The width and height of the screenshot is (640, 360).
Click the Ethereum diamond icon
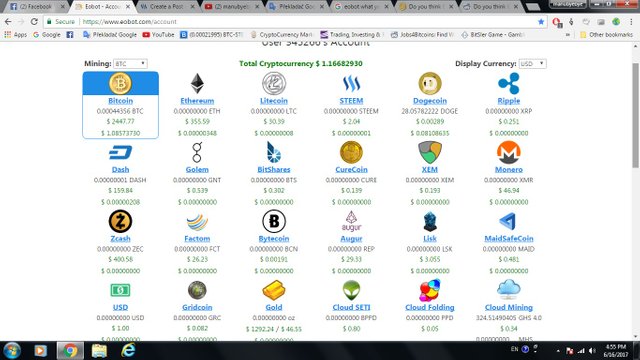click(x=197, y=83)
